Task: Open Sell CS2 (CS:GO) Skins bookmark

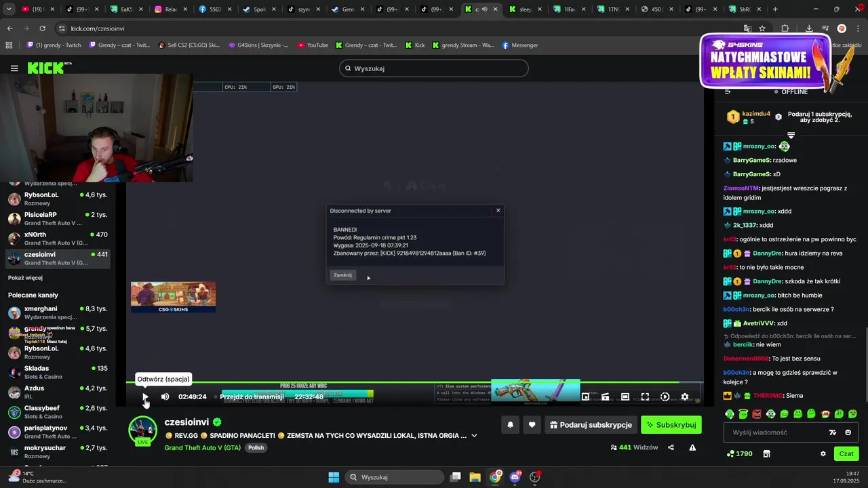Action: [189, 45]
